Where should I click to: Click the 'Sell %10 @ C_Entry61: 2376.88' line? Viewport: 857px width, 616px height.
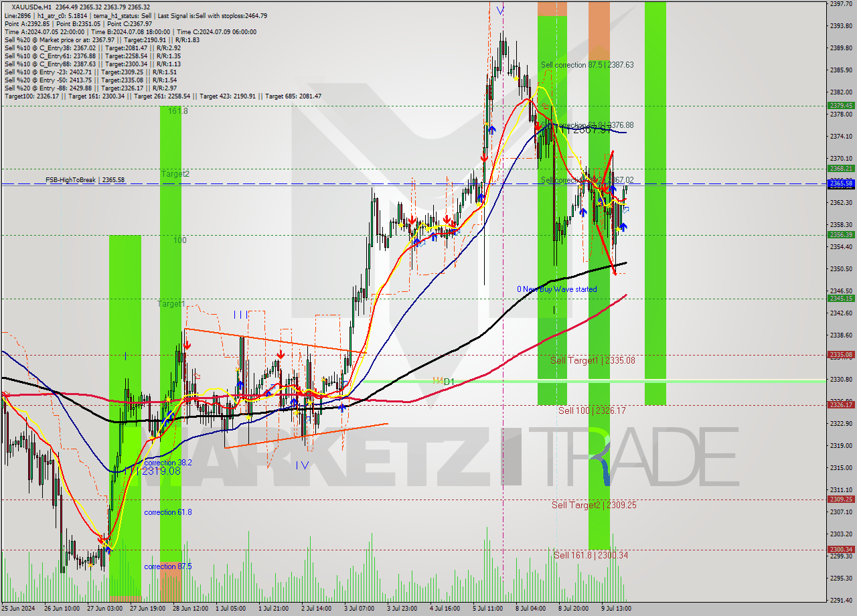tap(92, 56)
